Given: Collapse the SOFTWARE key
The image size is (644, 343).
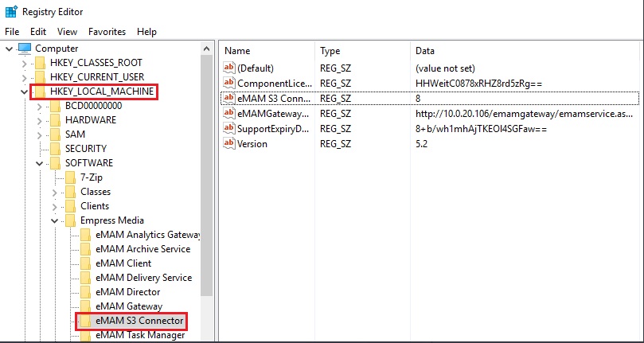Looking at the screenshot, I should click(40, 163).
